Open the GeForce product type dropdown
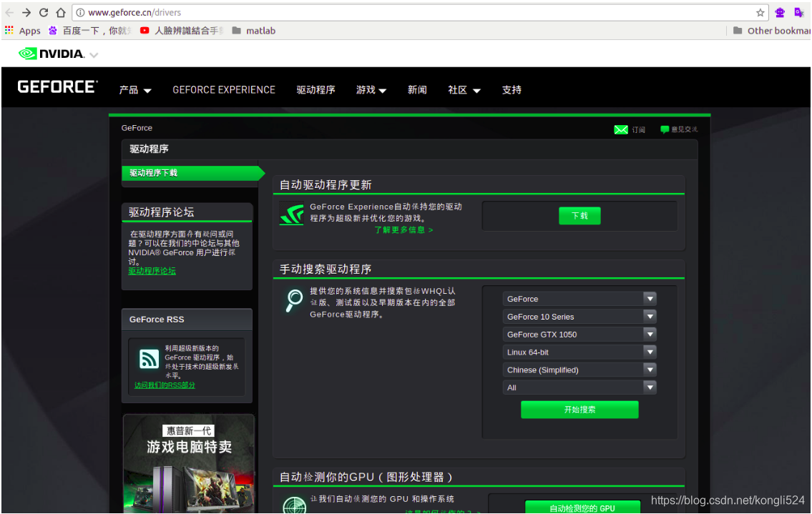 click(579, 299)
